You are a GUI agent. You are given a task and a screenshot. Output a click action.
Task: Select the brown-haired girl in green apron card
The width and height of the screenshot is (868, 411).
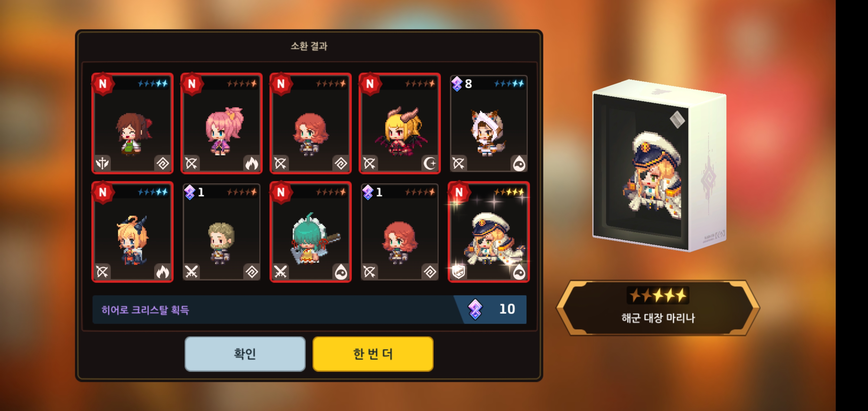click(x=132, y=123)
